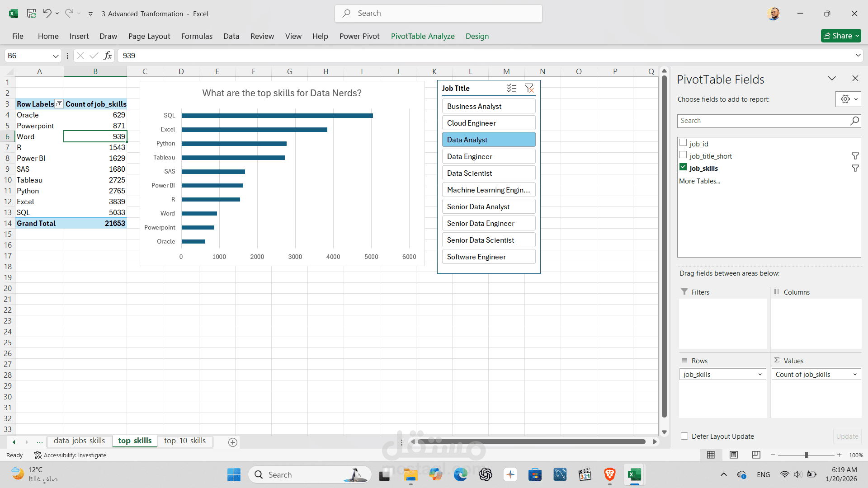The image size is (868, 488).
Task: Click the insert function fx icon
Action: pyautogui.click(x=108, y=56)
